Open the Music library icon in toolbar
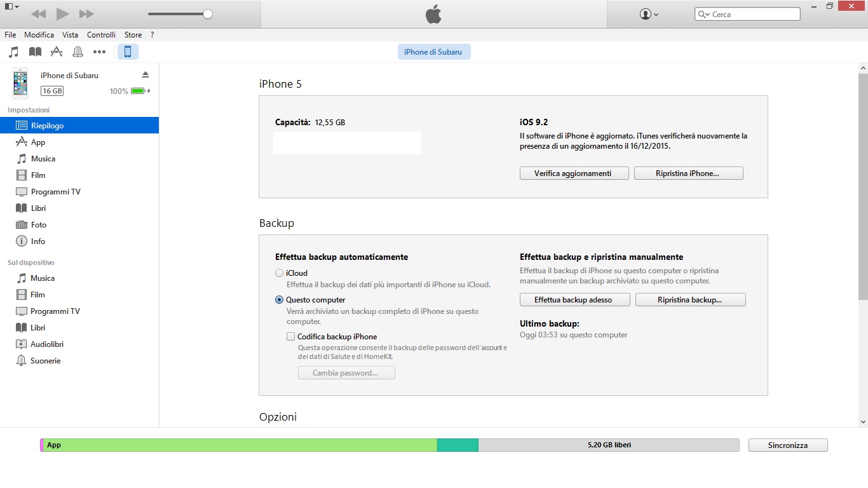868x488 pixels. [13, 52]
